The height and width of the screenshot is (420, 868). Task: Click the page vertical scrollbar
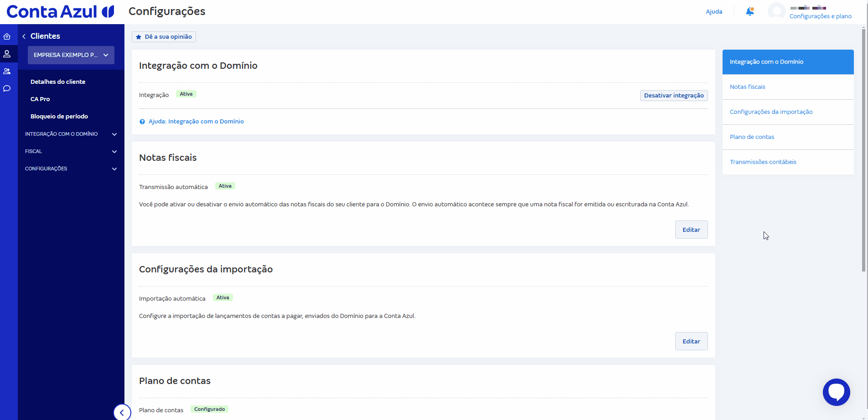pyautogui.click(x=863, y=150)
